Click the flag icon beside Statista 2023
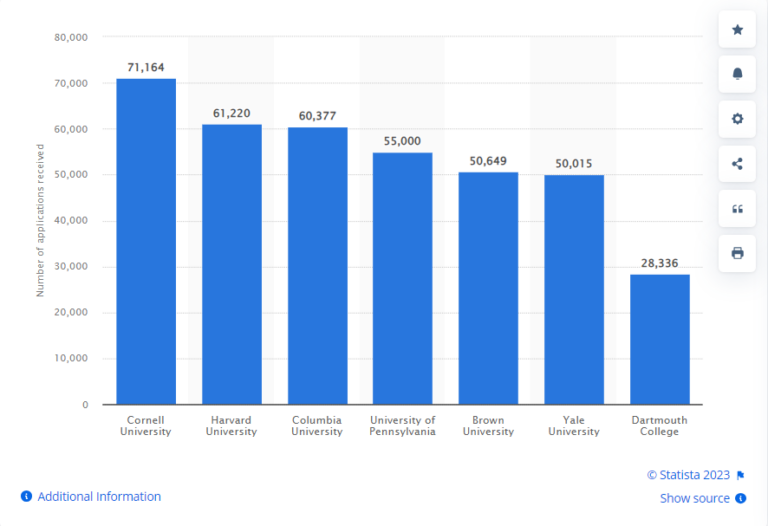The image size is (768, 526). click(x=741, y=475)
